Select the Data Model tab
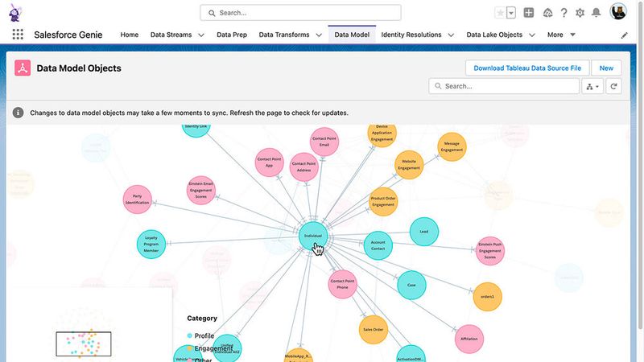644x362 pixels. tap(352, 35)
